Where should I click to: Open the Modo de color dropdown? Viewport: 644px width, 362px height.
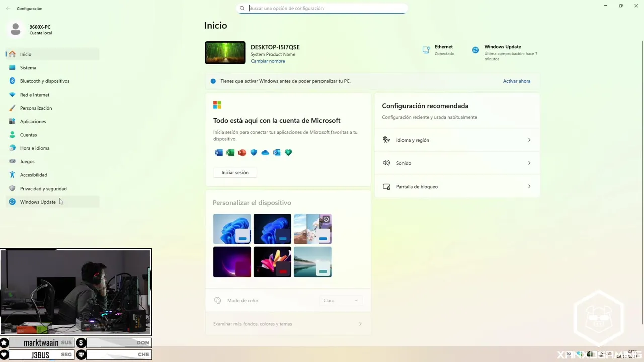(341, 300)
